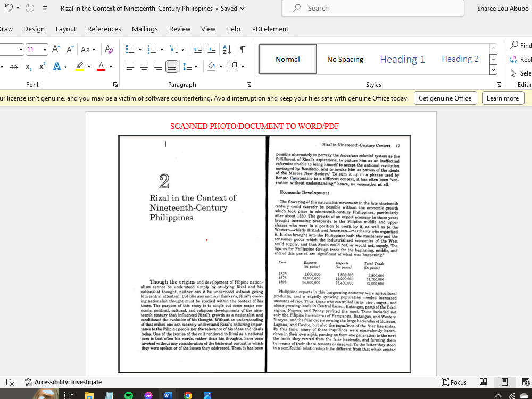Go to the Mailings tab

145,29
